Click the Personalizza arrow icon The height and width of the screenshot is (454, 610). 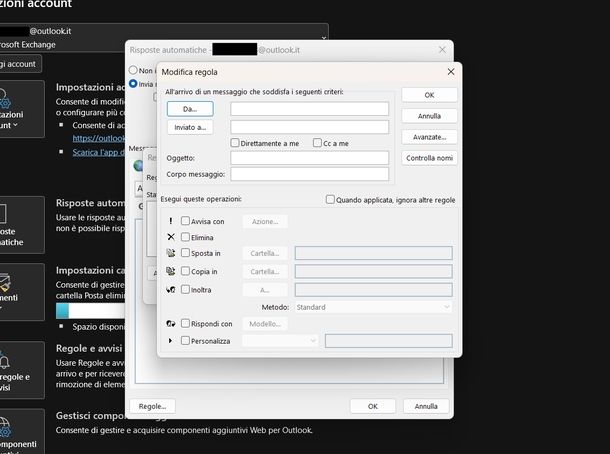tap(170, 340)
